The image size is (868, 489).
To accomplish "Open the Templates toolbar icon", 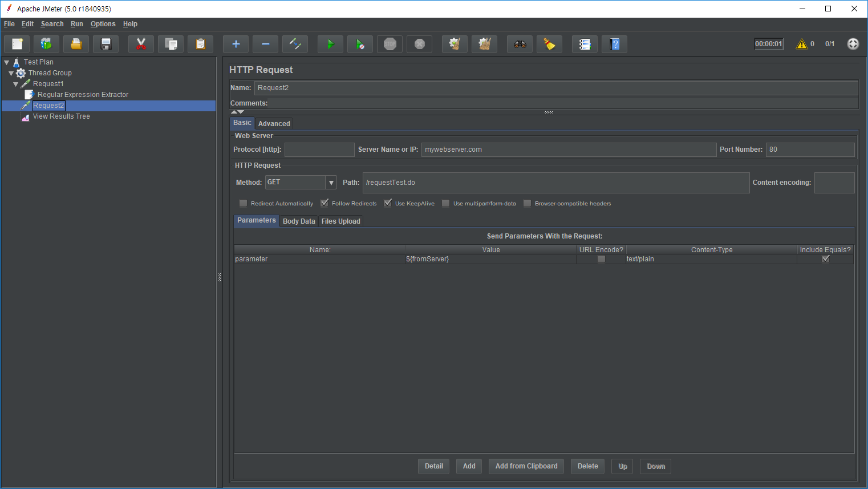I will click(46, 44).
